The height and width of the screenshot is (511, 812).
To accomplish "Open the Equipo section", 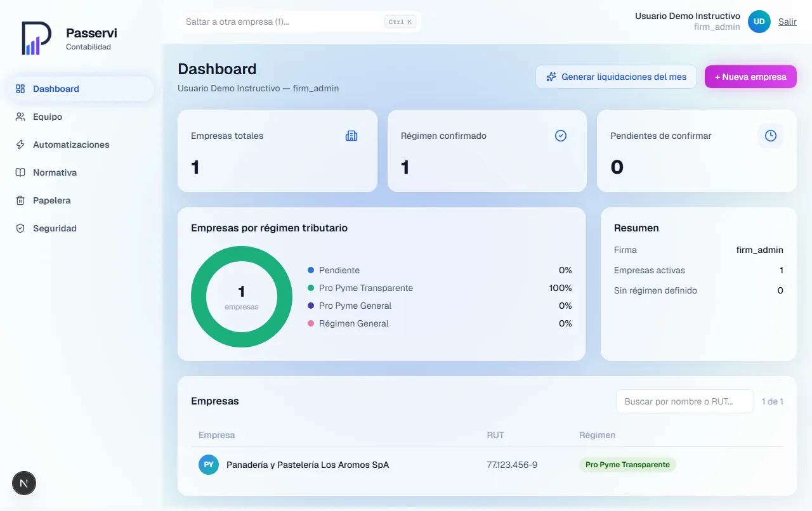I will click(x=81, y=117).
